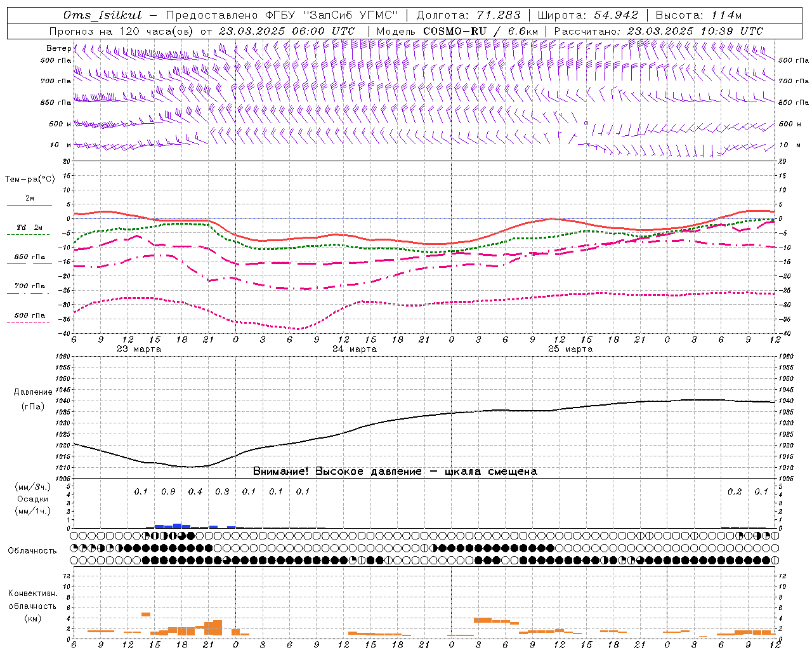Click the Тем-ра(°C) temperature axis title
The width and height of the screenshot is (812, 650).
click(x=30, y=180)
